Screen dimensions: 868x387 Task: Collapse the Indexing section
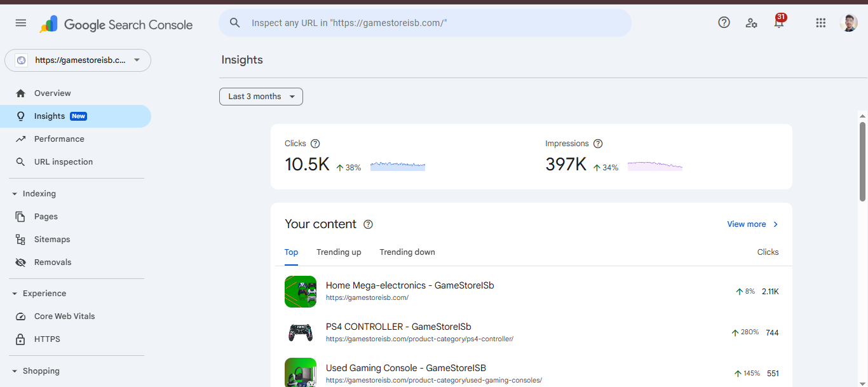point(15,194)
